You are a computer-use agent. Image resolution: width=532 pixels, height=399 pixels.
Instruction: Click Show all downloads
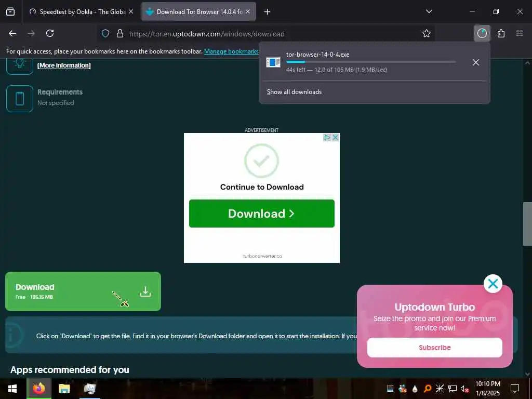294,92
